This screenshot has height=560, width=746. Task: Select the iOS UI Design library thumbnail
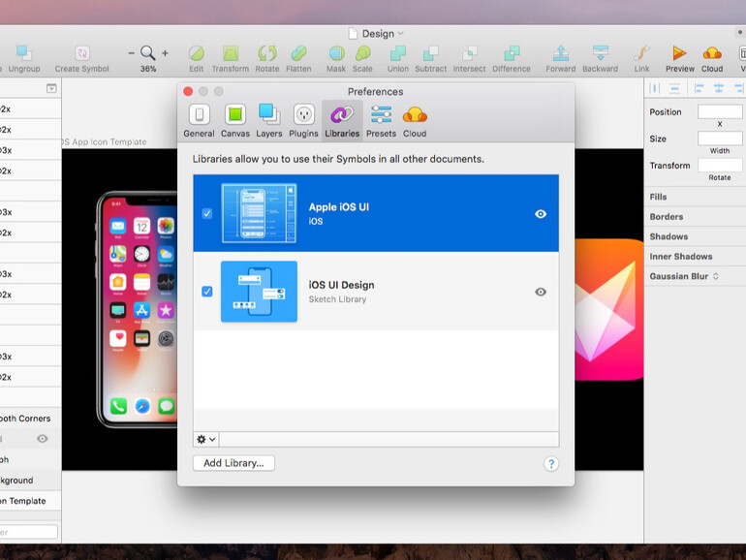259,292
